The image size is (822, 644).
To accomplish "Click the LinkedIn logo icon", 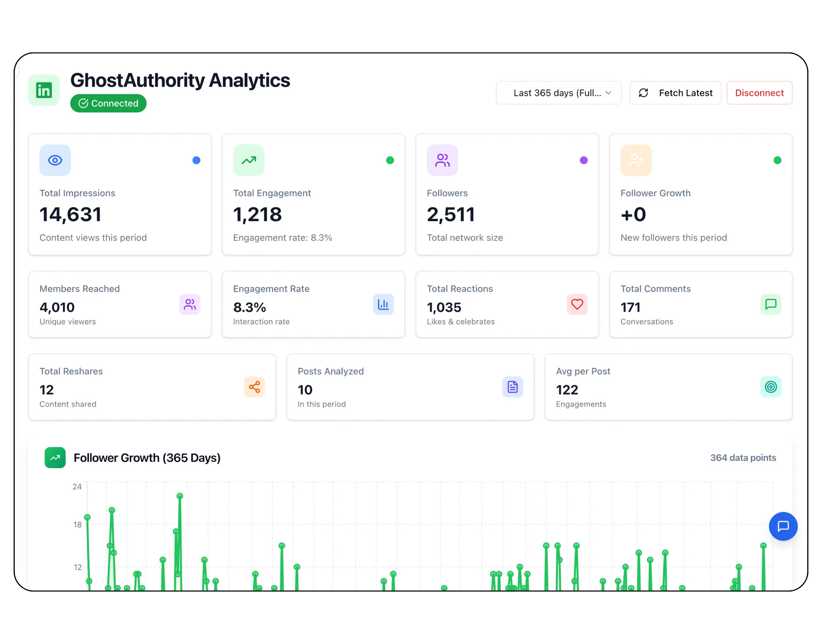I will click(x=44, y=90).
